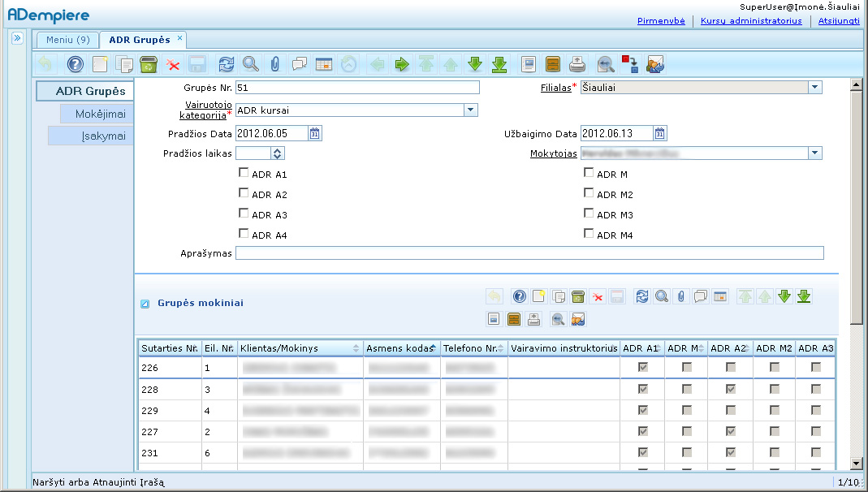Click Help in Grupės mokiniai toolbar
868x492 pixels.
coord(519,296)
